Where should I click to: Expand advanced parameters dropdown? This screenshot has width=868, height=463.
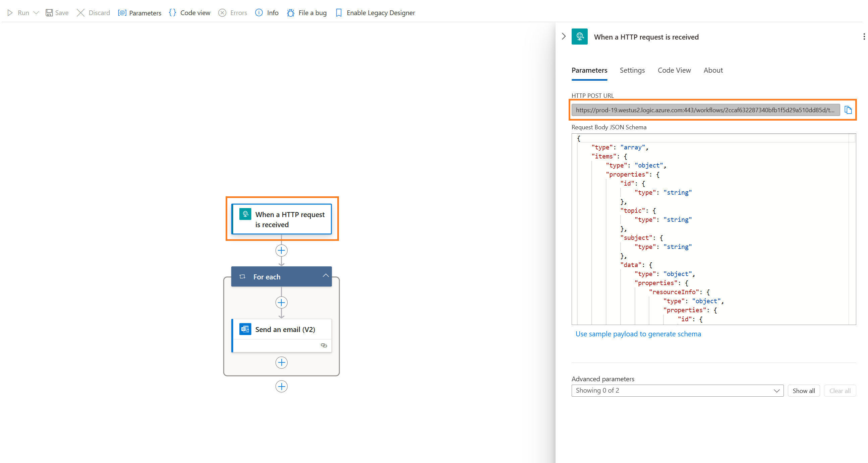[x=678, y=390]
